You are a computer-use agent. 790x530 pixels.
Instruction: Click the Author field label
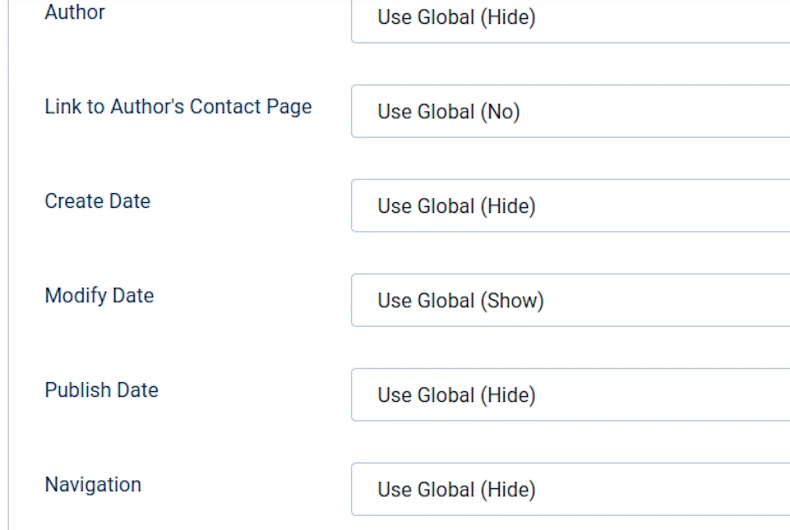[x=75, y=13]
